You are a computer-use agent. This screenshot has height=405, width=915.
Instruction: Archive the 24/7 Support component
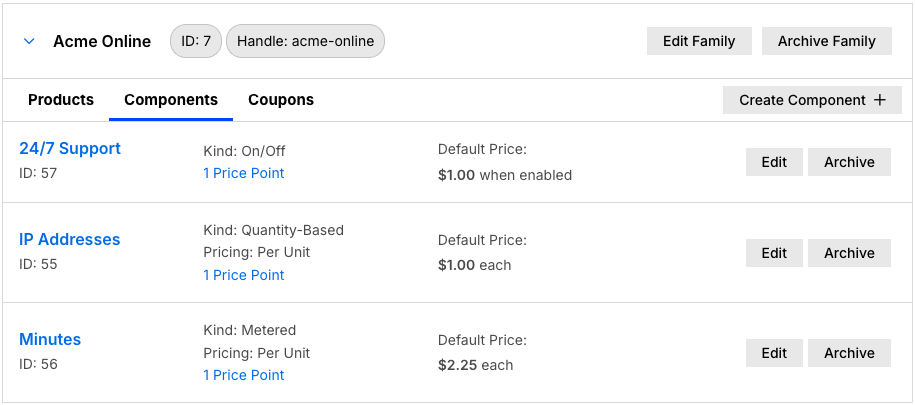click(x=849, y=162)
